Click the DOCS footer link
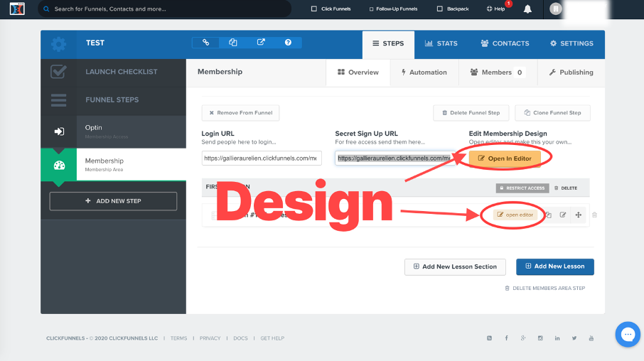The width and height of the screenshot is (644, 361). pyautogui.click(x=241, y=338)
